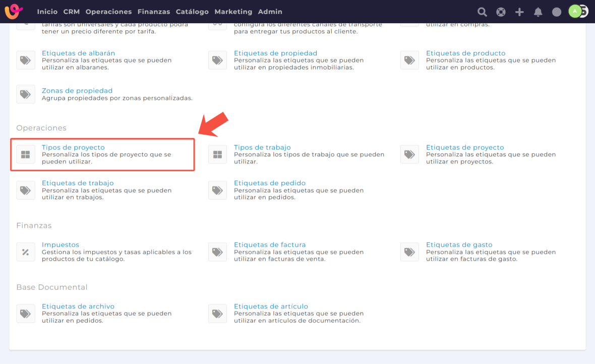The width and height of the screenshot is (595, 364).
Task: Go to the Admin menu
Action: coord(270,12)
